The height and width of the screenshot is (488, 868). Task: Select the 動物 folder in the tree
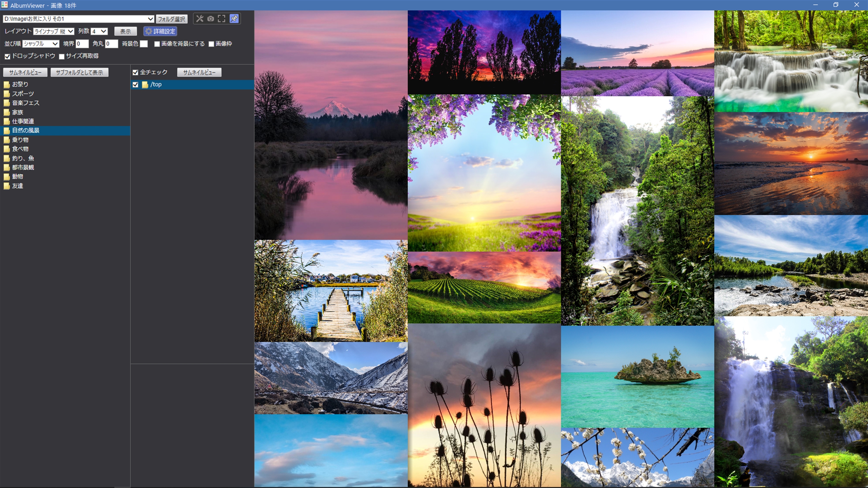[18, 176]
